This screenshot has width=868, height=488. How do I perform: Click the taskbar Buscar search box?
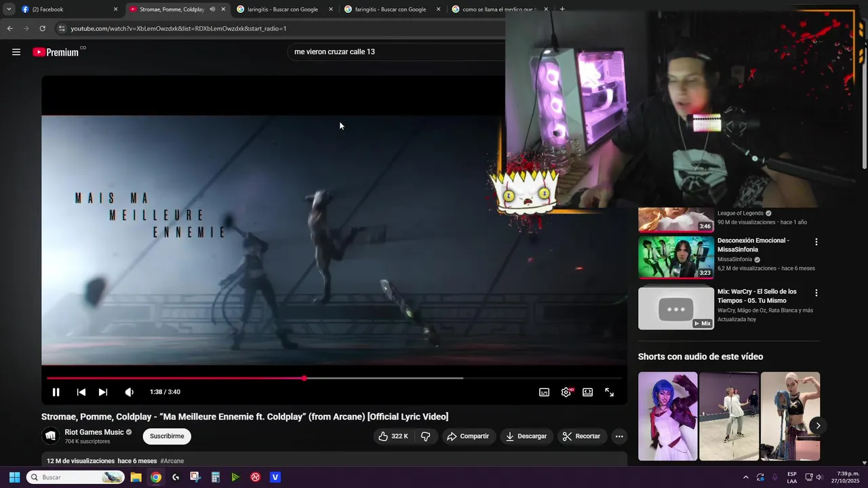point(75,477)
